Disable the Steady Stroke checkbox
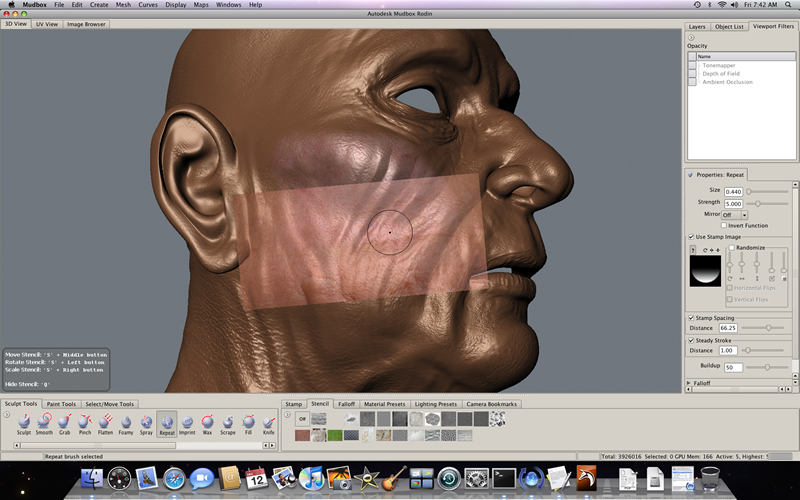This screenshot has height=500, width=800. tap(692, 340)
